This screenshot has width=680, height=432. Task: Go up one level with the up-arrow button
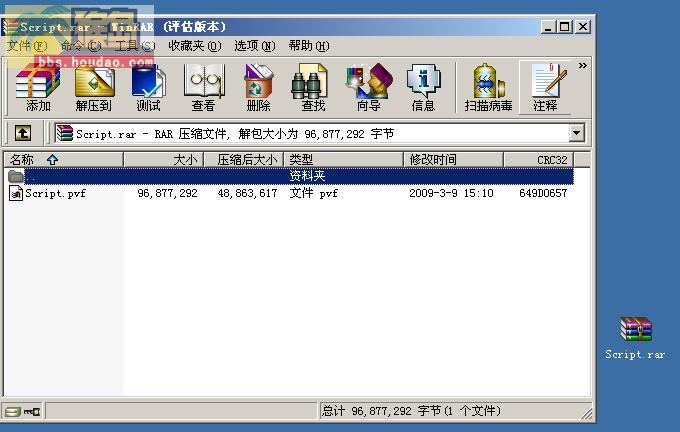coord(23,133)
